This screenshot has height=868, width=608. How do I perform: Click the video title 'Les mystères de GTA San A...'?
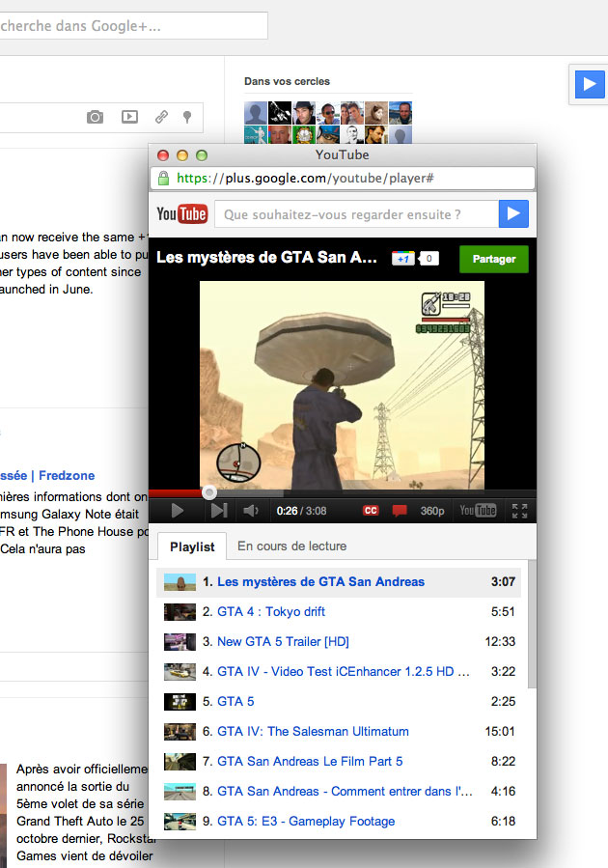click(266, 258)
